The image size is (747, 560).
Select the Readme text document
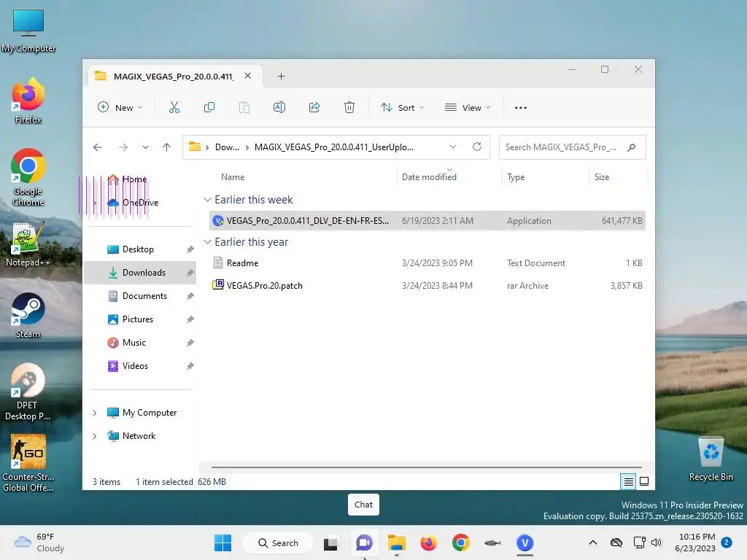click(427, 262)
